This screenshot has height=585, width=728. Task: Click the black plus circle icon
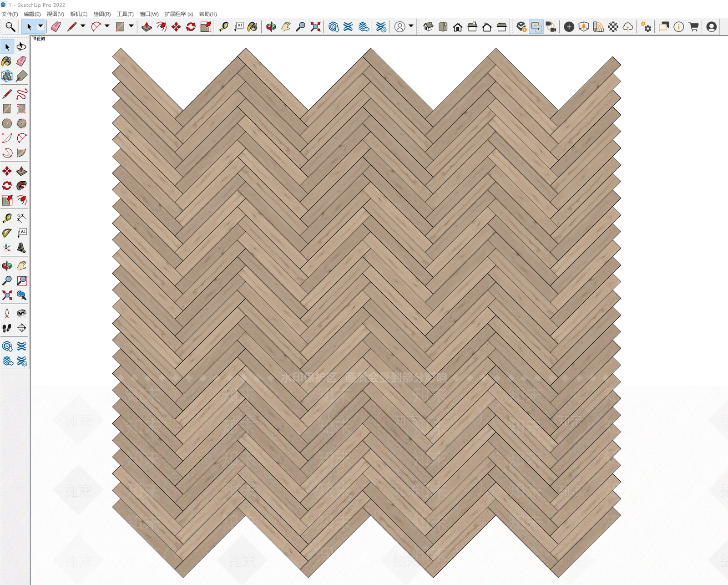coord(569,27)
